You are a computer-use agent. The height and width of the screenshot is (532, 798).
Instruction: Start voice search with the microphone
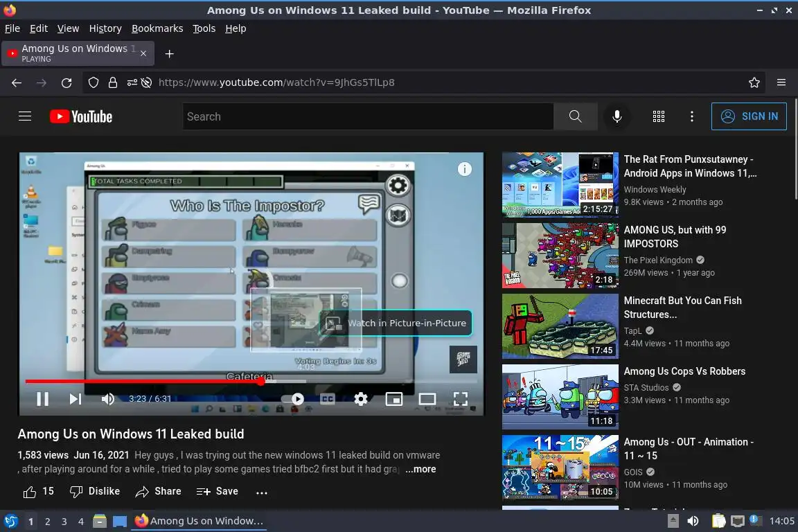click(x=617, y=116)
